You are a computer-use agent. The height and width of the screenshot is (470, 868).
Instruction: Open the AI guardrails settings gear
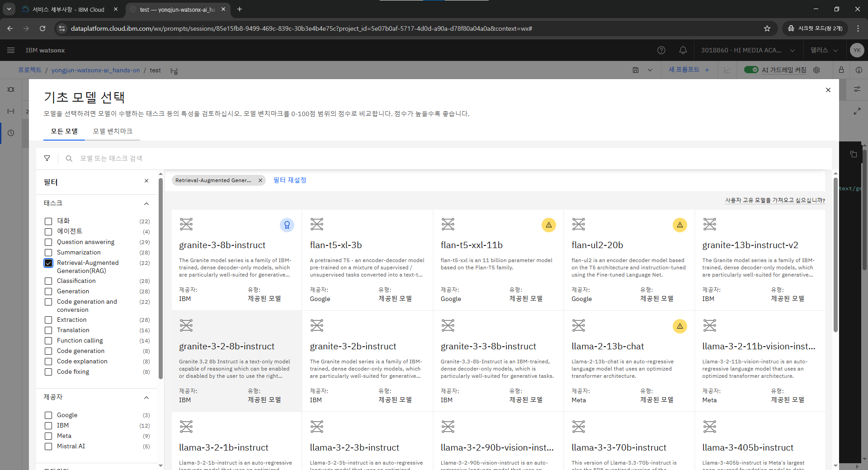pyautogui.click(x=816, y=70)
